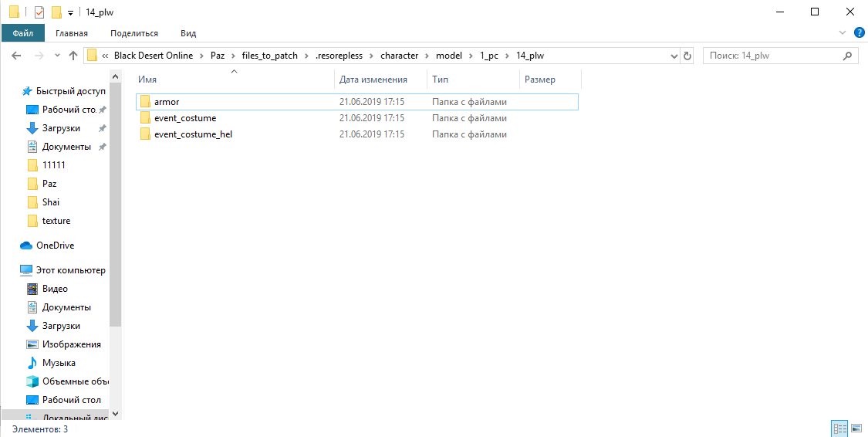Screen dimensions: 868x437
Task: Click the Back navigation arrow
Action: pyautogui.click(x=17, y=56)
